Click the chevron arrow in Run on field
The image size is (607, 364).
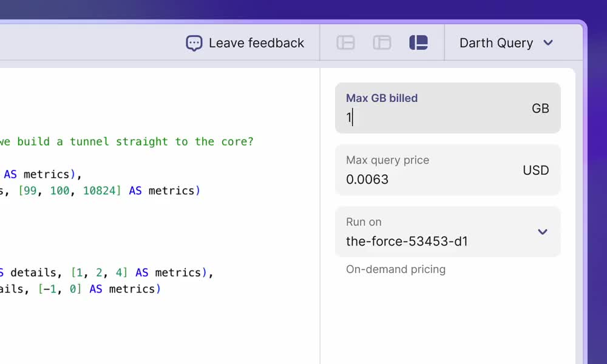click(x=543, y=232)
